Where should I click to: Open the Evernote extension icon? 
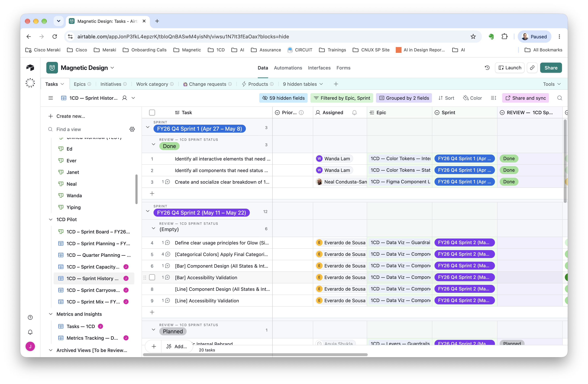point(491,37)
